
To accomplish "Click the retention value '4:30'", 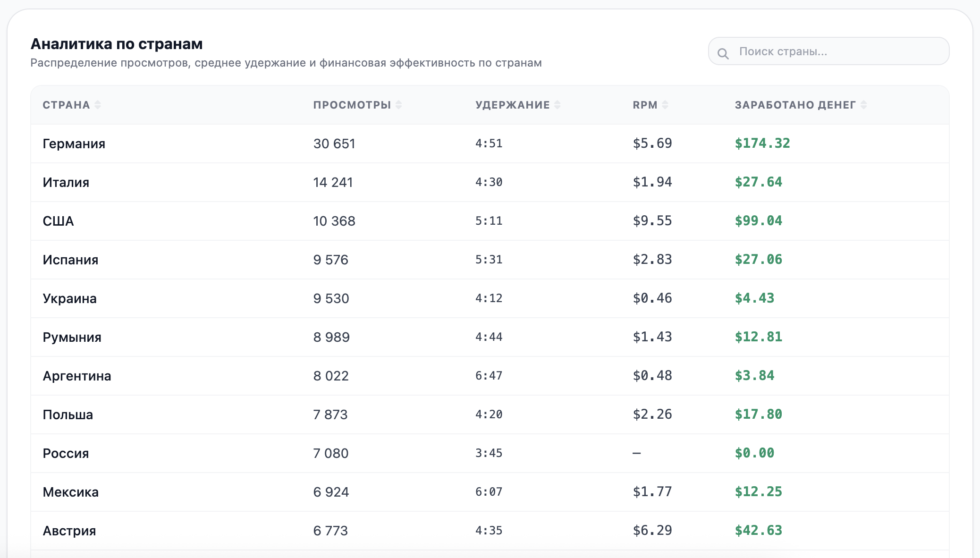I will pyautogui.click(x=489, y=182).
